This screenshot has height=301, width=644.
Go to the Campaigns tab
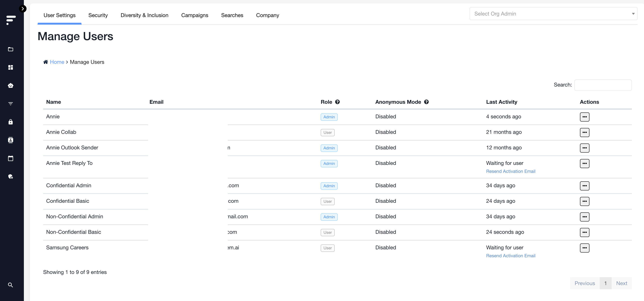[195, 15]
